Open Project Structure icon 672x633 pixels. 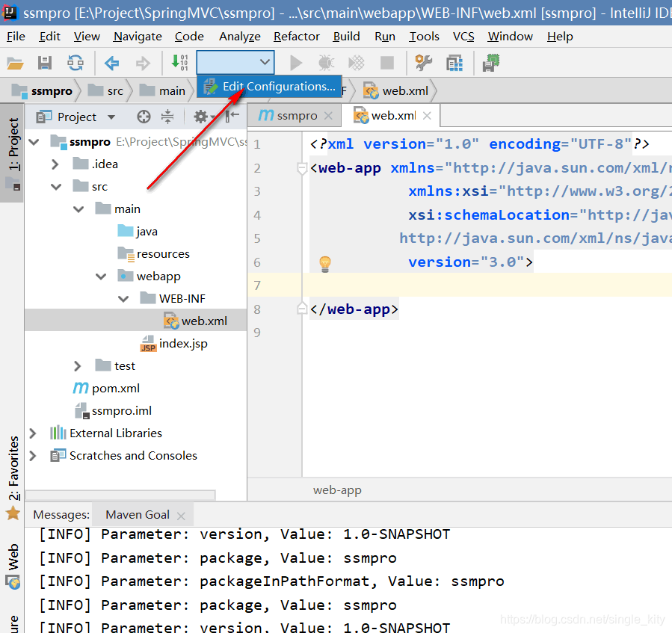pyautogui.click(x=454, y=64)
